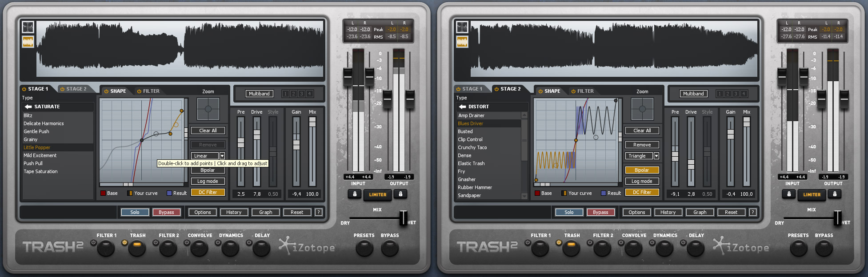Open the Linear curve type dropdown arrow
Viewport: 868px width, 277px height.
(x=222, y=156)
